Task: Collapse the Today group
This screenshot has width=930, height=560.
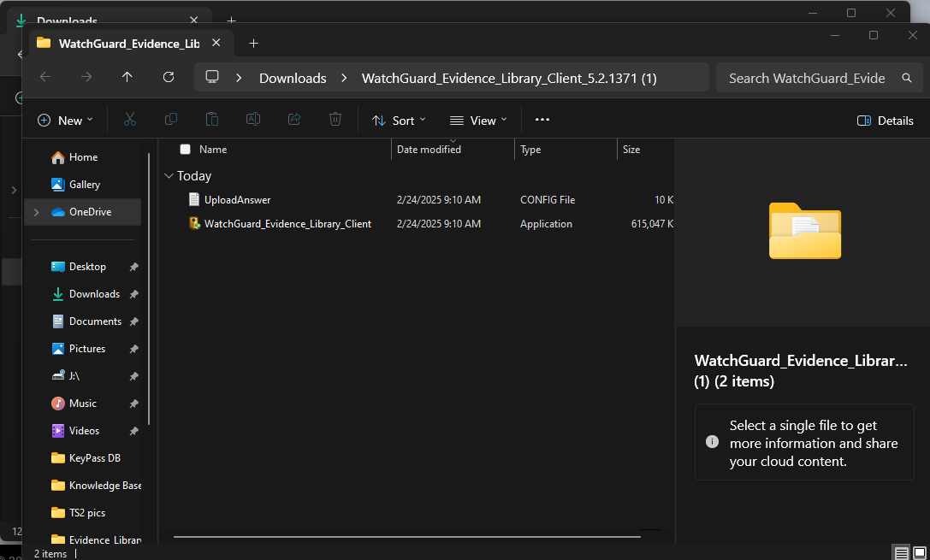Action: 169,176
